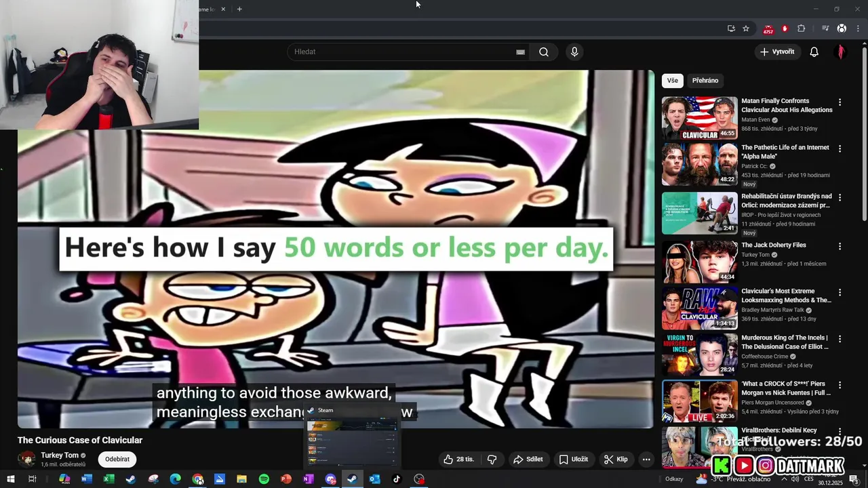
Task: Open the on-screen keyboard icon in search box
Action: point(520,52)
